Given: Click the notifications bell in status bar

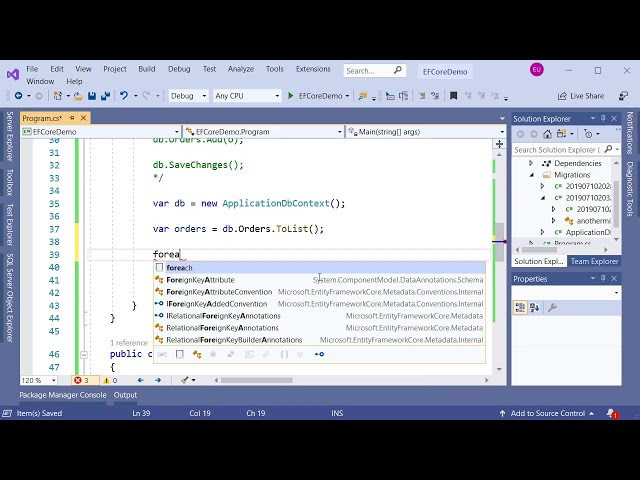Looking at the screenshot, I should (611, 413).
